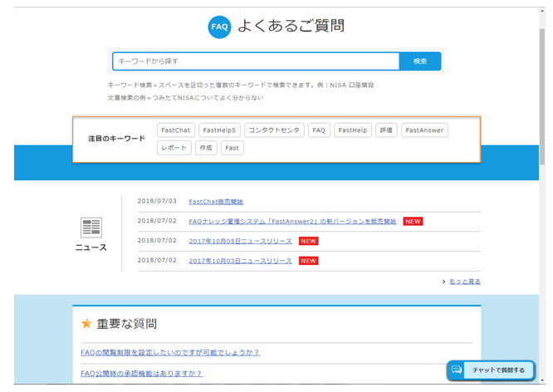Select the FAQ keyword tag
This screenshot has width=553, height=392.
tap(319, 130)
